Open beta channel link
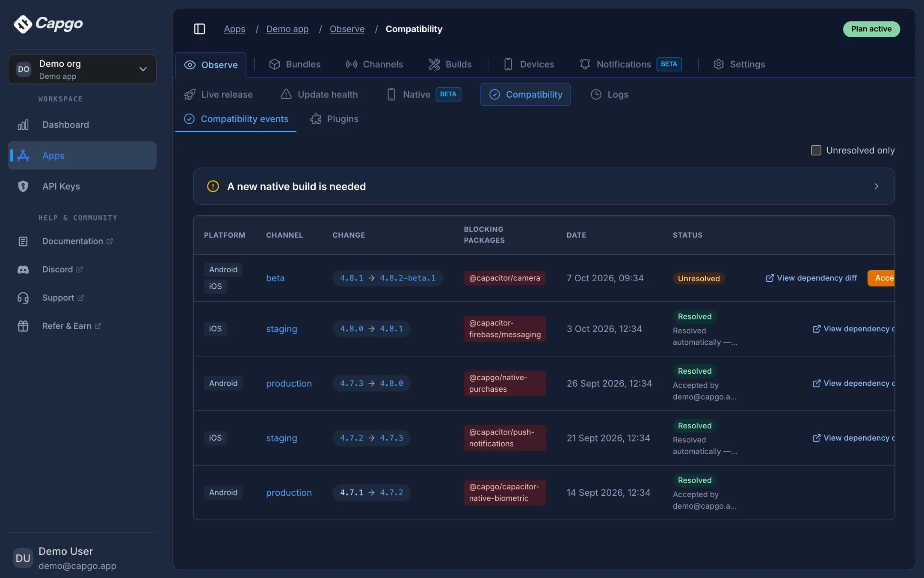 pyautogui.click(x=275, y=278)
